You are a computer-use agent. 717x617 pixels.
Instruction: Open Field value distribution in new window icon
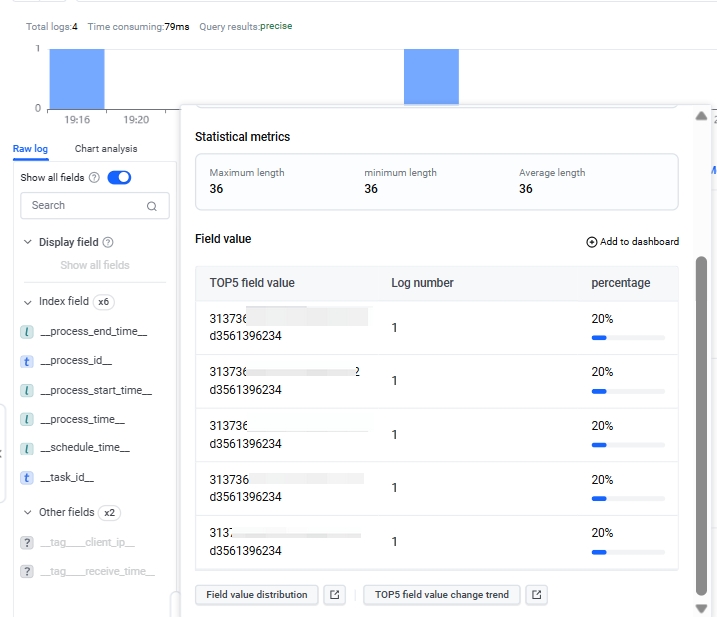click(335, 595)
